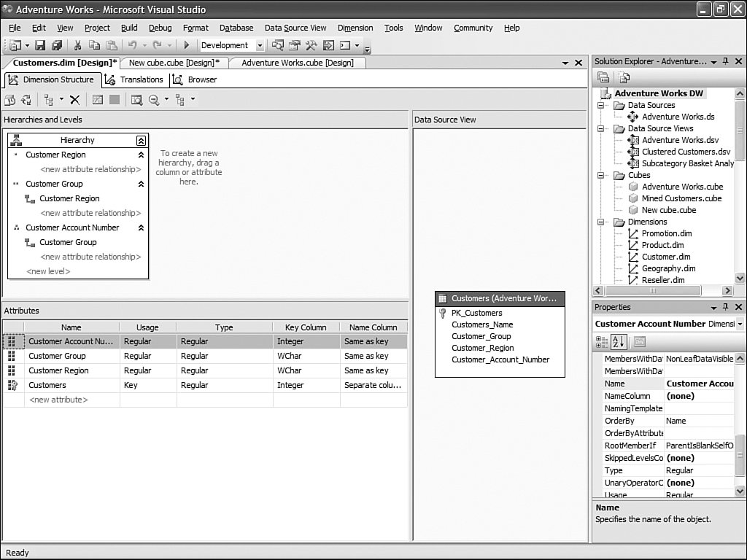This screenshot has width=747, height=560.
Task: Collapse the Customer Account Number level chevron
Action: tap(141, 227)
